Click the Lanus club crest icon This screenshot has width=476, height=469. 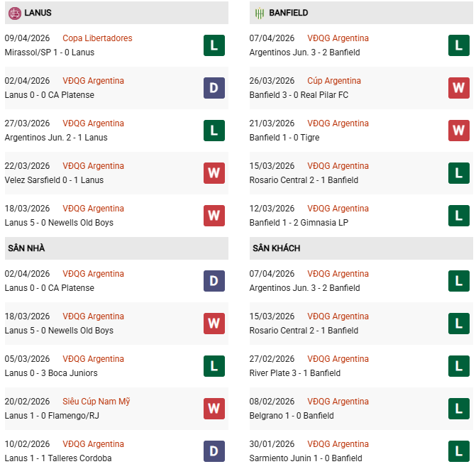tap(13, 13)
